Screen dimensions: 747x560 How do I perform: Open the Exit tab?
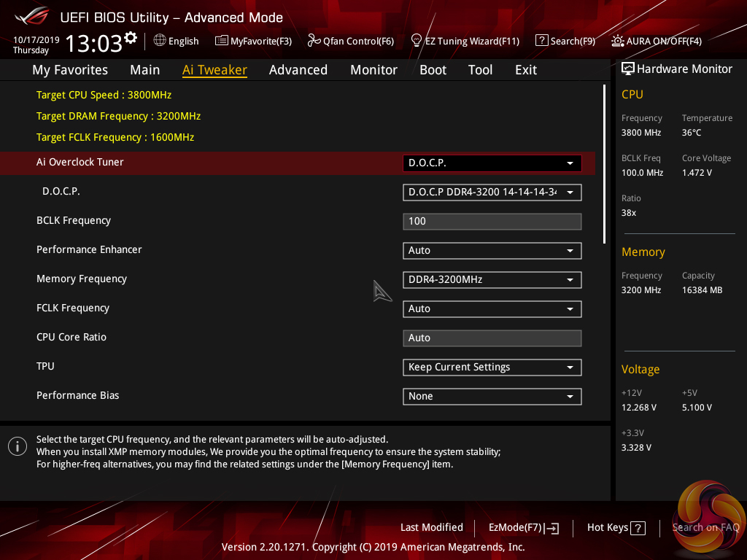click(x=526, y=70)
